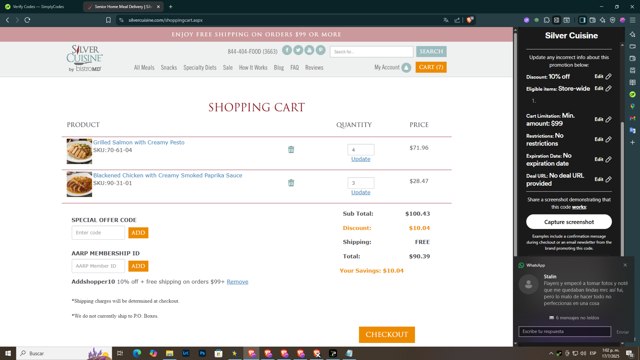Focus the site search field

pos(371,51)
